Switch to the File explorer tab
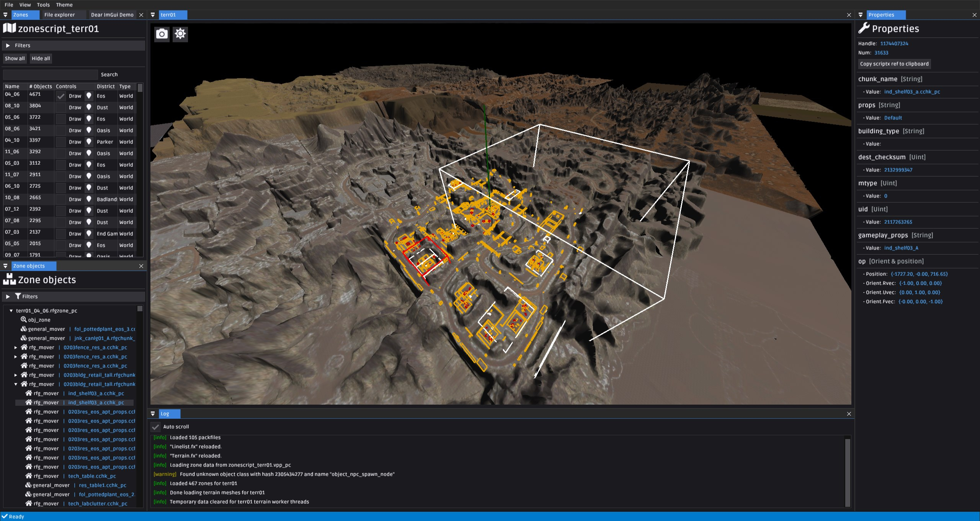 click(59, 15)
